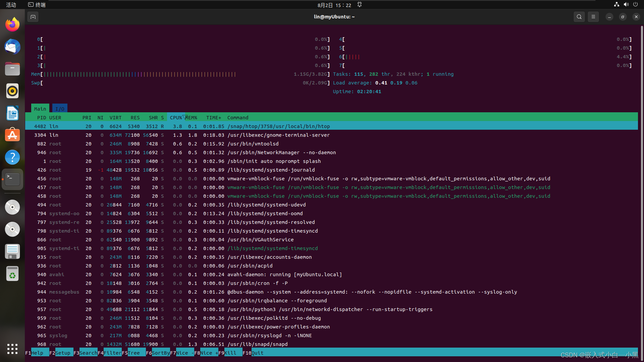
Task: Click the terminal search icon
Action: pos(579,17)
